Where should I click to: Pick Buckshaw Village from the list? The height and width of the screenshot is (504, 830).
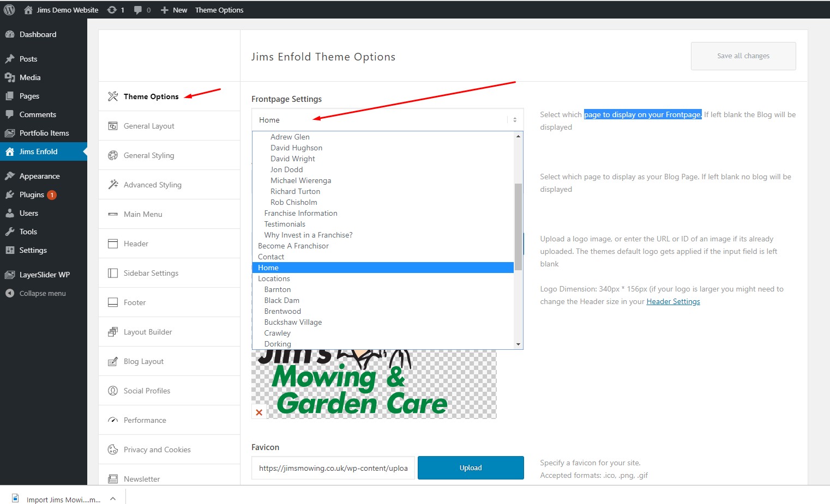pos(383,322)
